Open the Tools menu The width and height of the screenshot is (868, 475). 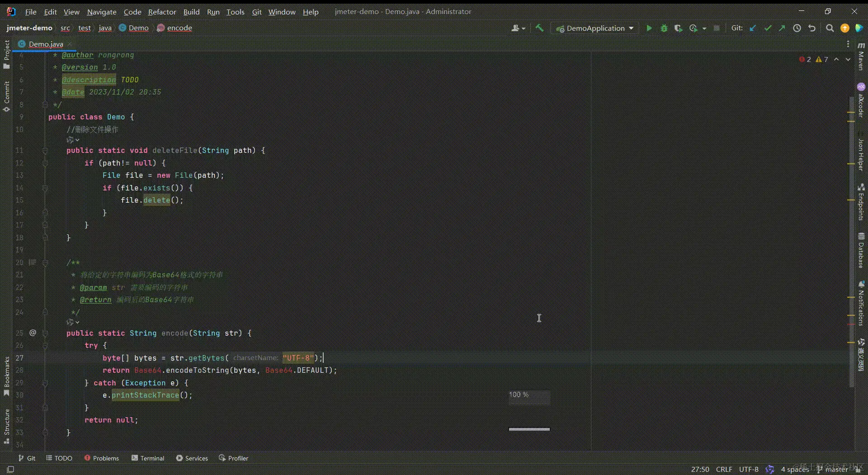(235, 12)
